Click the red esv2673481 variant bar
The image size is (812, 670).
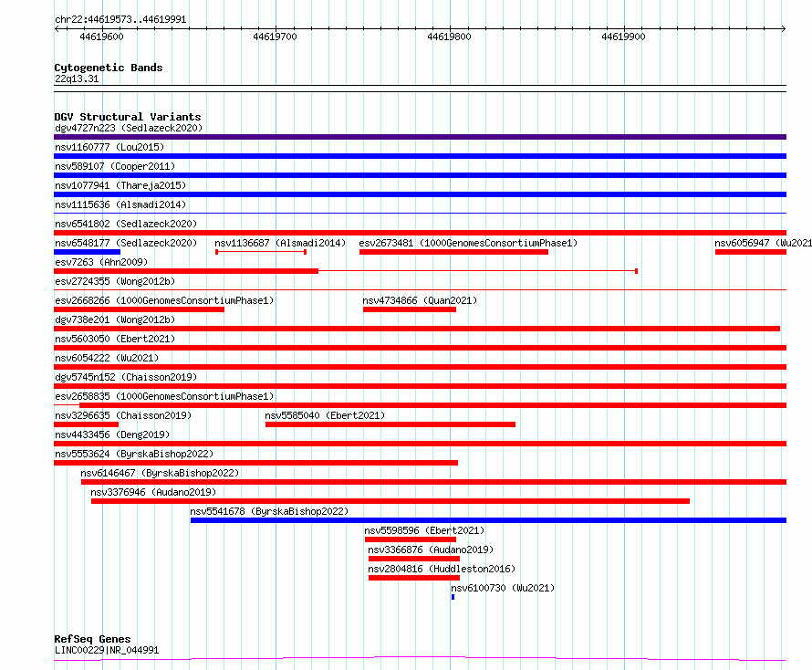coord(453,252)
